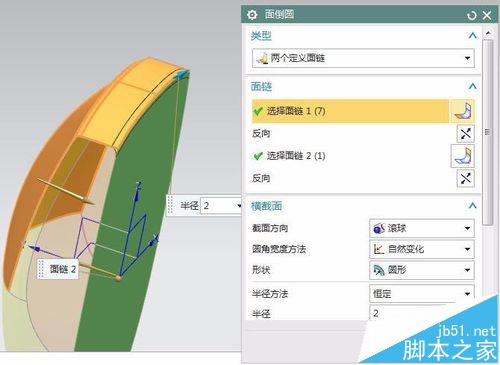Reverse direction for face chain 1
Image resolution: width=500 pixels, height=365 pixels.
click(465, 134)
